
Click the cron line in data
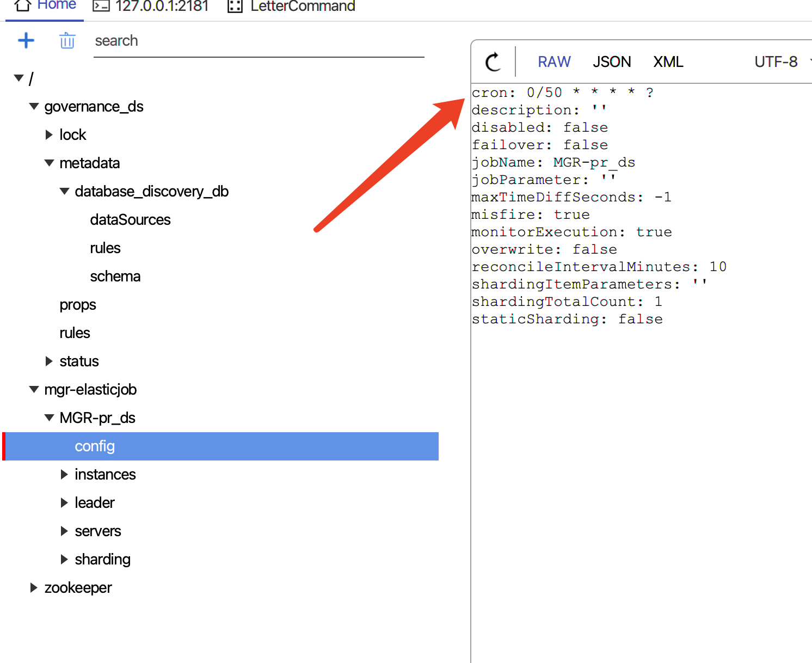pos(563,93)
